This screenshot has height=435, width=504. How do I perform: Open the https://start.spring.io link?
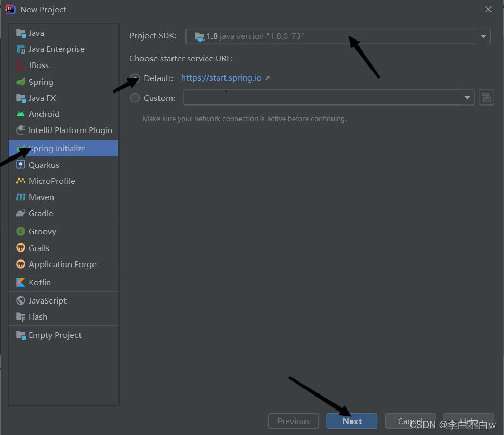pos(221,78)
